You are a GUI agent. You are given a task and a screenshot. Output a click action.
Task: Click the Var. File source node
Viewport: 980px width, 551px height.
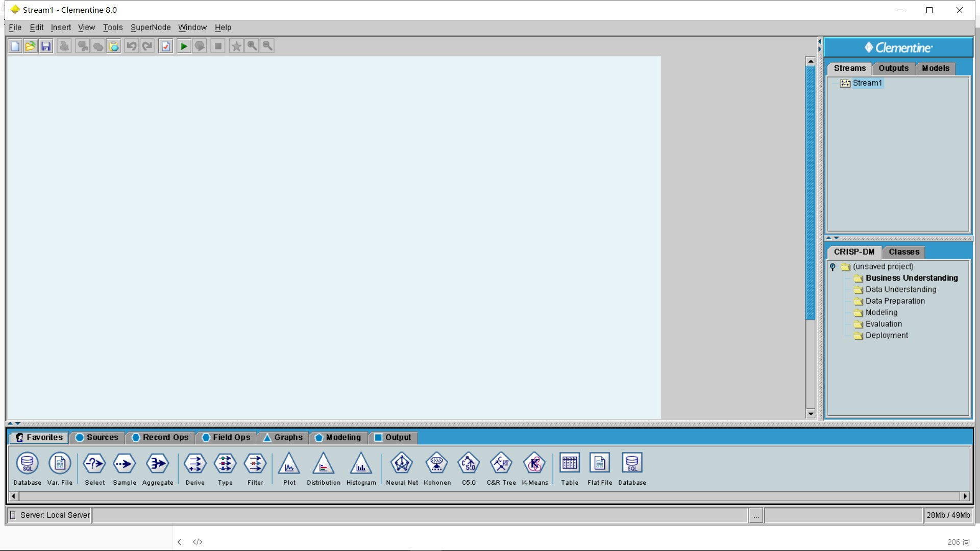click(60, 463)
